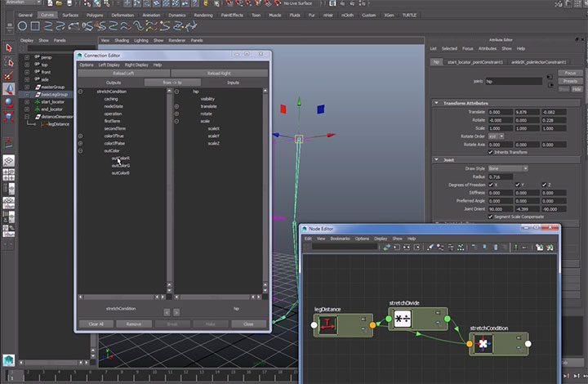Click the Translate Y value field 9.879
Screen dimensions: 588x384
(x=527, y=112)
